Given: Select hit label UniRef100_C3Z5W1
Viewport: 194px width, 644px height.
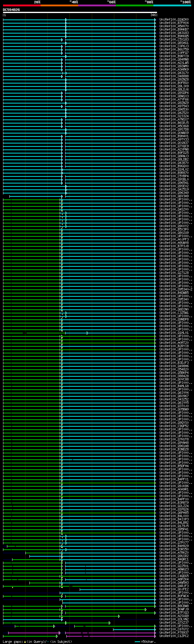Looking at the screenshot, I should tap(174, 313).
